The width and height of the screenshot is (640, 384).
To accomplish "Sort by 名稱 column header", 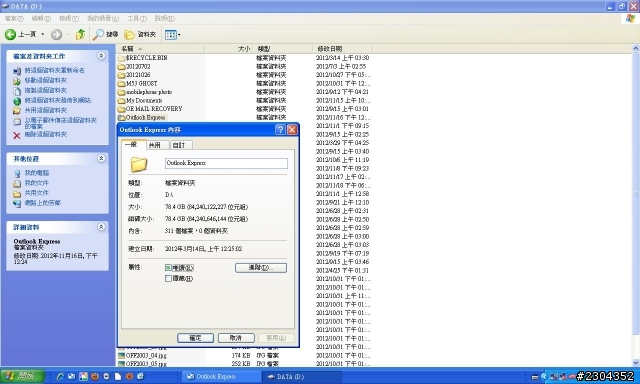I will click(160, 49).
